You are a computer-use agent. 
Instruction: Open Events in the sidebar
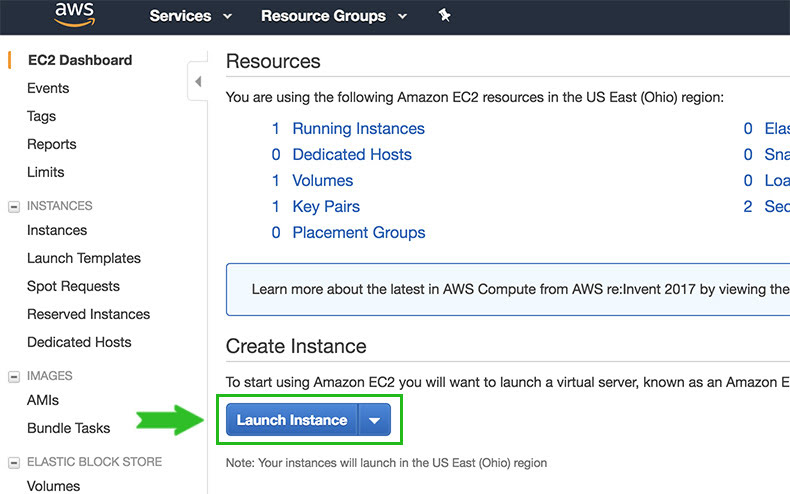tap(48, 88)
